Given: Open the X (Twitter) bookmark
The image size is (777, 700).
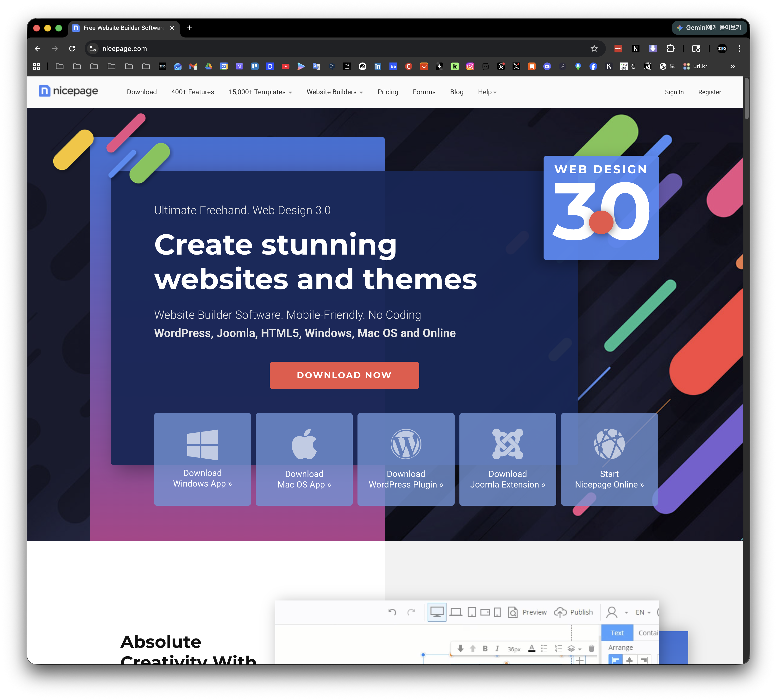Looking at the screenshot, I should pos(516,67).
